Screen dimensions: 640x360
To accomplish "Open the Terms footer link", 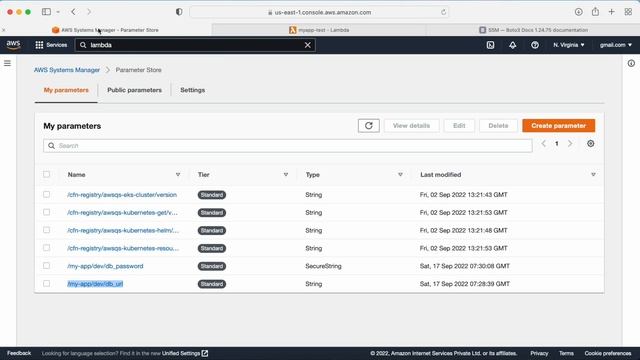I will pyautogui.click(x=566, y=353).
